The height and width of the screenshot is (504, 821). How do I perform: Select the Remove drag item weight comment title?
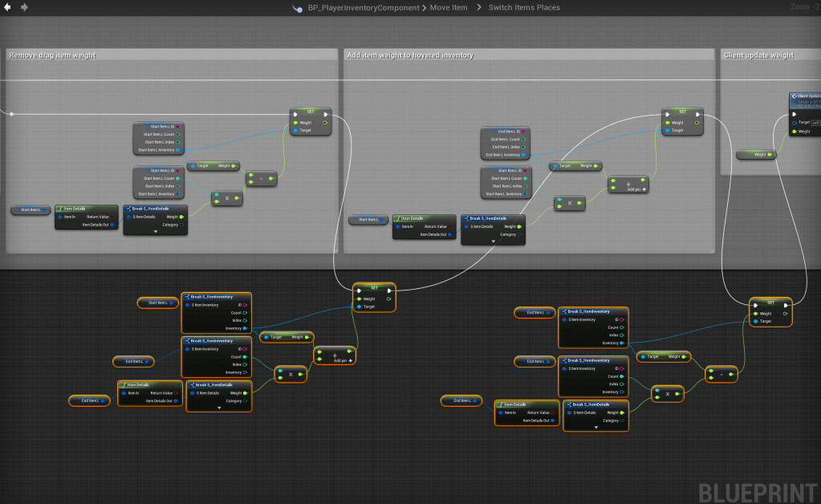coord(52,55)
